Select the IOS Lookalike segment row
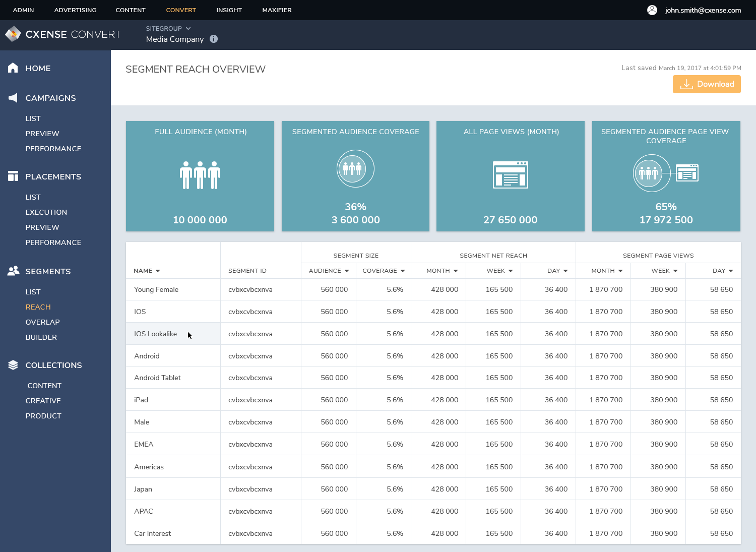The width and height of the screenshot is (756, 552). tap(433, 334)
